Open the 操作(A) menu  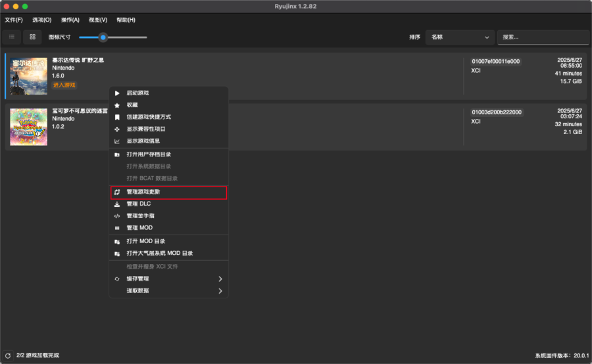click(70, 20)
